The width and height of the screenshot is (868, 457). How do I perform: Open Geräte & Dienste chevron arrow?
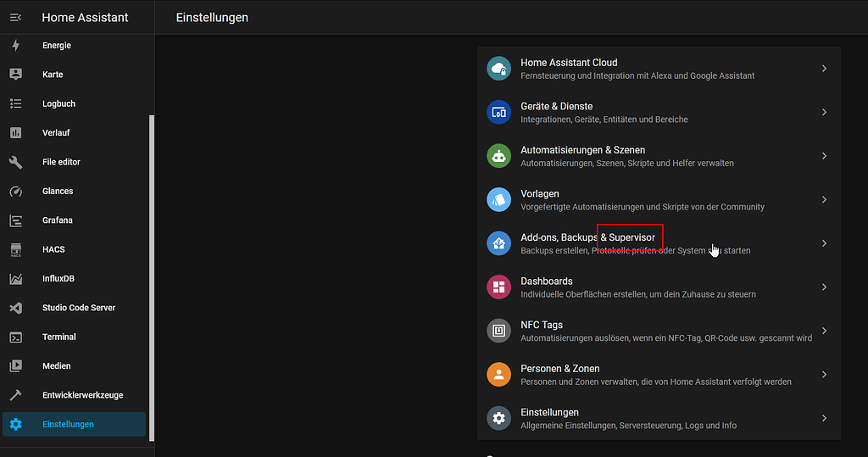824,113
